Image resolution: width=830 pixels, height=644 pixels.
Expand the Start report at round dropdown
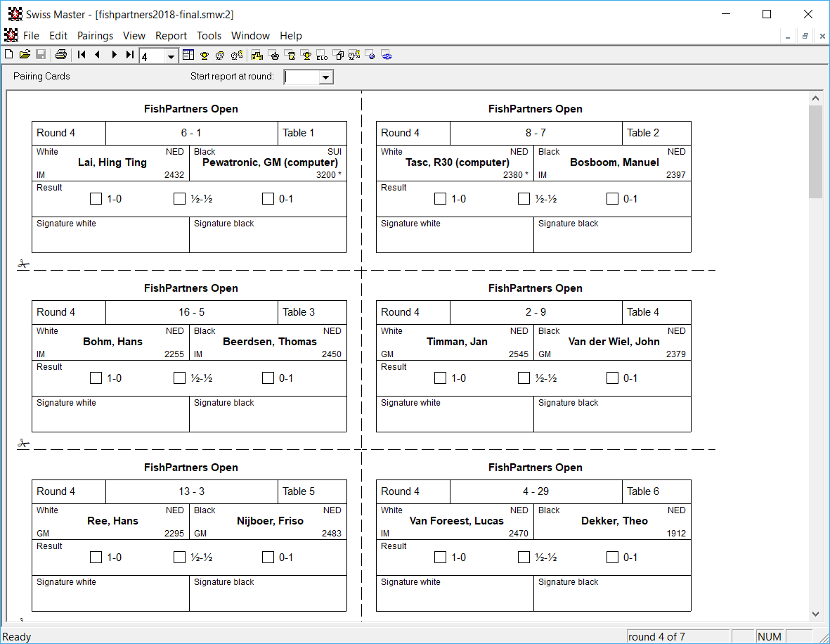[x=326, y=77]
